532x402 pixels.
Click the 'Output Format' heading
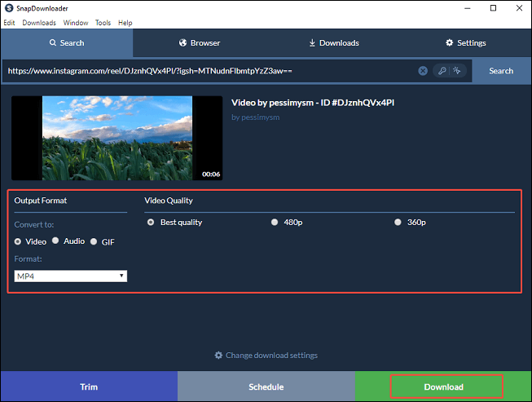click(41, 201)
